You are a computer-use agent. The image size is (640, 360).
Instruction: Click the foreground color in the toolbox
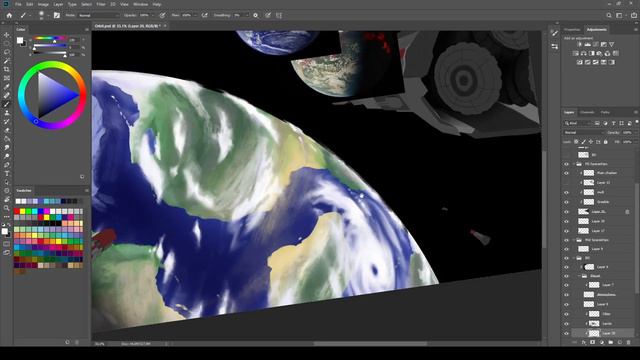[4, 231]
